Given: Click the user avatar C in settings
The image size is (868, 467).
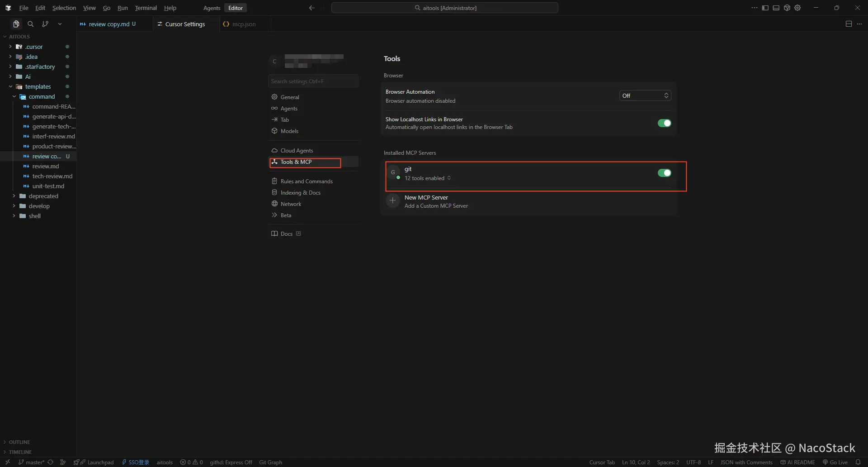Looking at the screenshot, I should (274, 62).
